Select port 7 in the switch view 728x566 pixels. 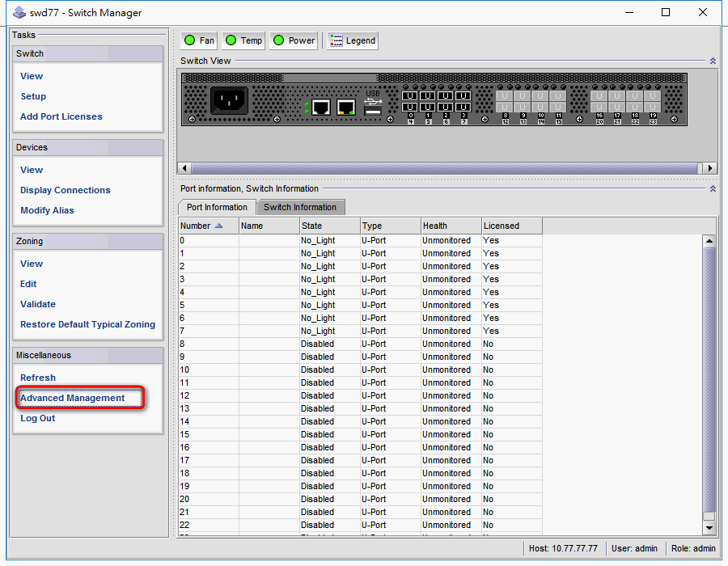[463, 108]
